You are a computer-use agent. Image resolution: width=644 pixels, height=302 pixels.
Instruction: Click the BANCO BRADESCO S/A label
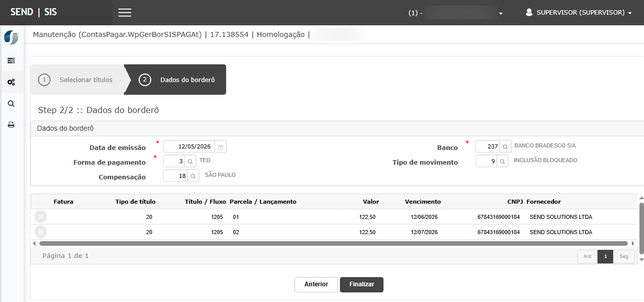coord(545,145)
